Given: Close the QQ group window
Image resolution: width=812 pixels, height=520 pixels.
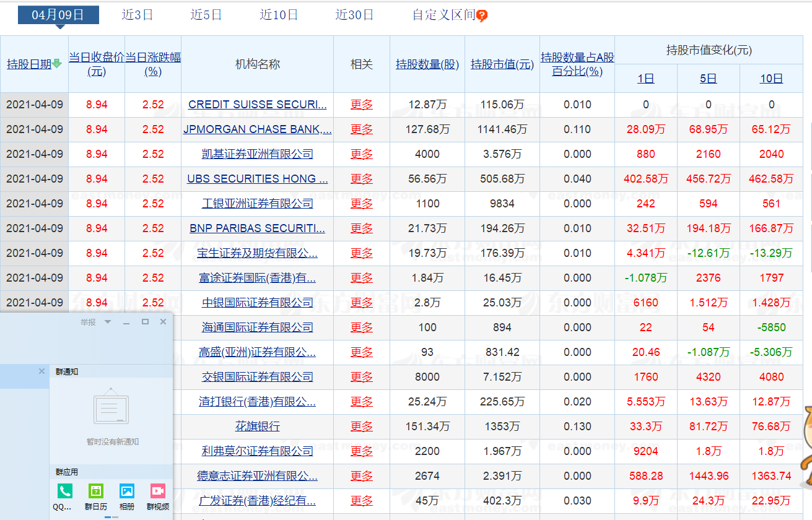Looking at the screenshot, I should [163, 322].
